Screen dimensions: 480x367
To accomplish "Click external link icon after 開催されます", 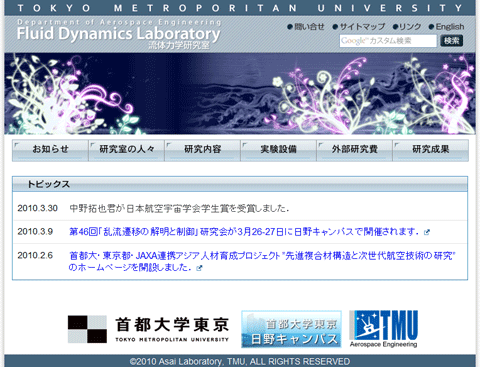I will coord(427,232).
